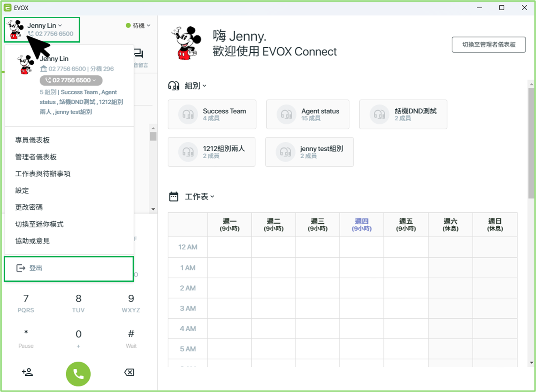Click the voicemail messages icon

click(139, 54)
